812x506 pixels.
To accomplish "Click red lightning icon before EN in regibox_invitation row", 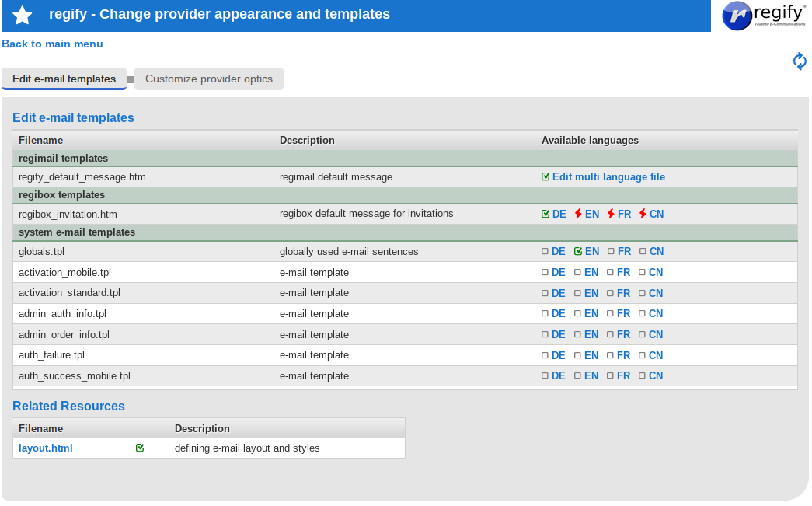I will tap(578, 214).
